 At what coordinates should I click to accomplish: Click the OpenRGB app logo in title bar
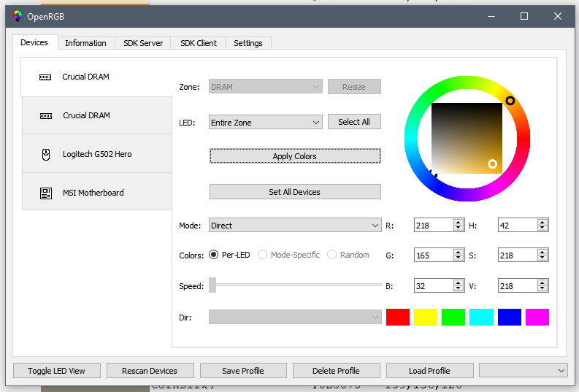click(17, 16)
